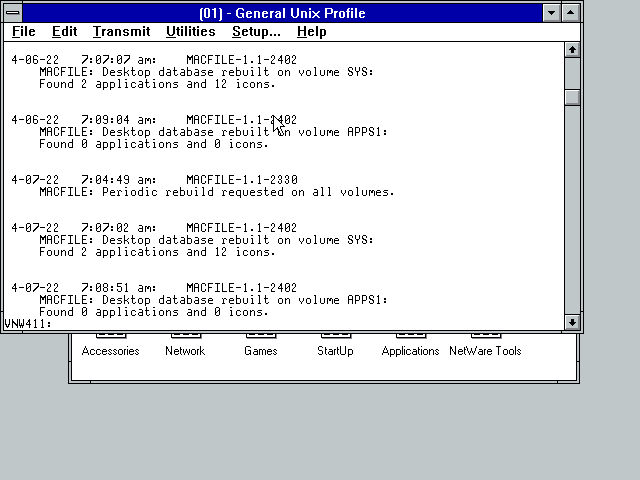Click the VNW411: prompt line
The image size is (640, 480).
pyautogui.click(x=28, y=324)
